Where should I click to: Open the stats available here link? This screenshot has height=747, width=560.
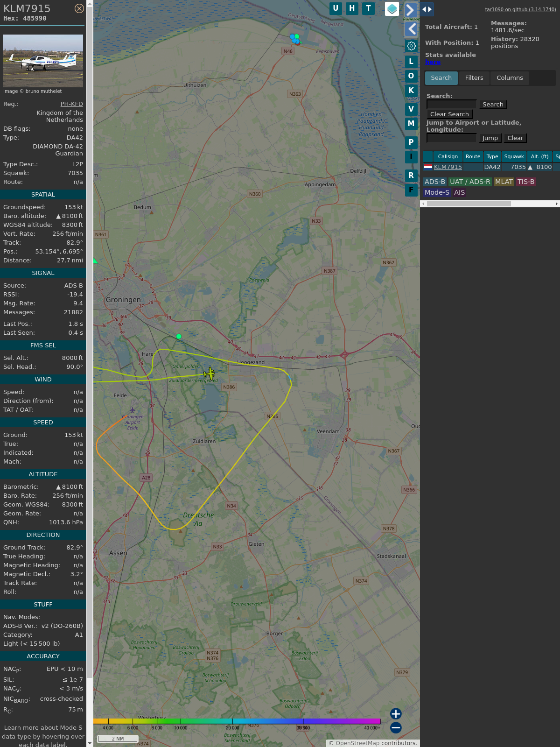pos(433,62)
